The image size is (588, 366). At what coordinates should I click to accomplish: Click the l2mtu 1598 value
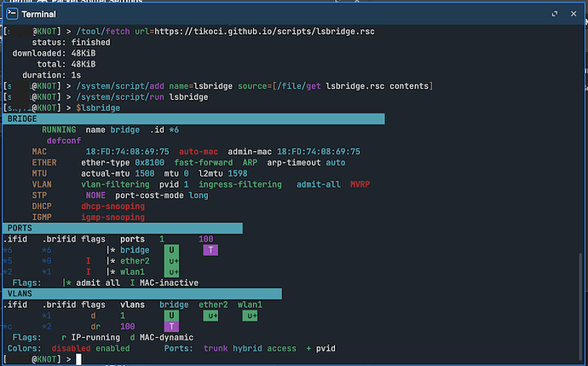(238, 173)
